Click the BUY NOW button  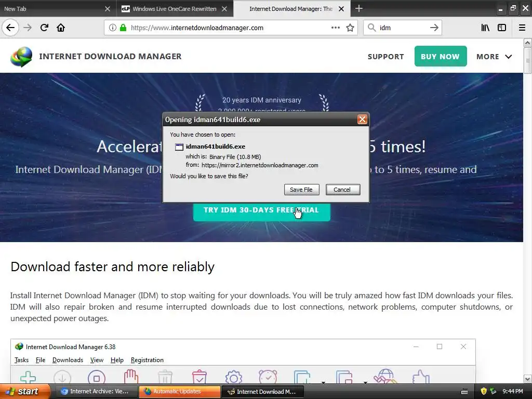pos(441,56)
